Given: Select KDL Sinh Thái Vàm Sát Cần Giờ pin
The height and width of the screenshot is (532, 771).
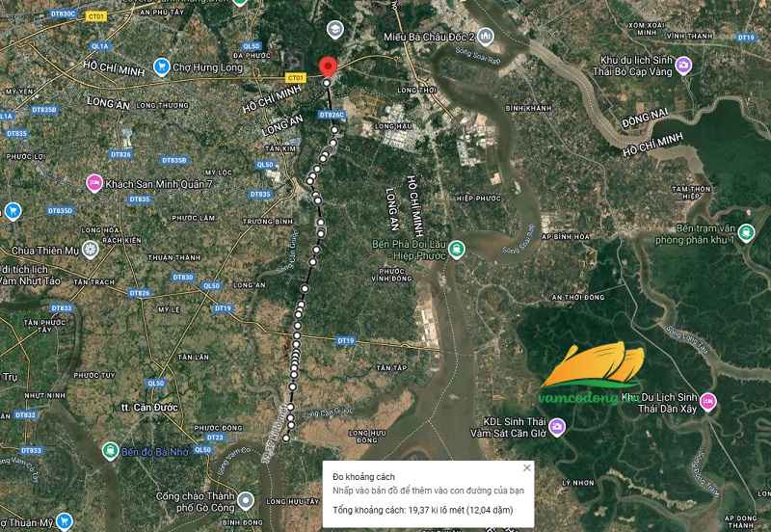Looking at the screenshot, I should (557, 427).
